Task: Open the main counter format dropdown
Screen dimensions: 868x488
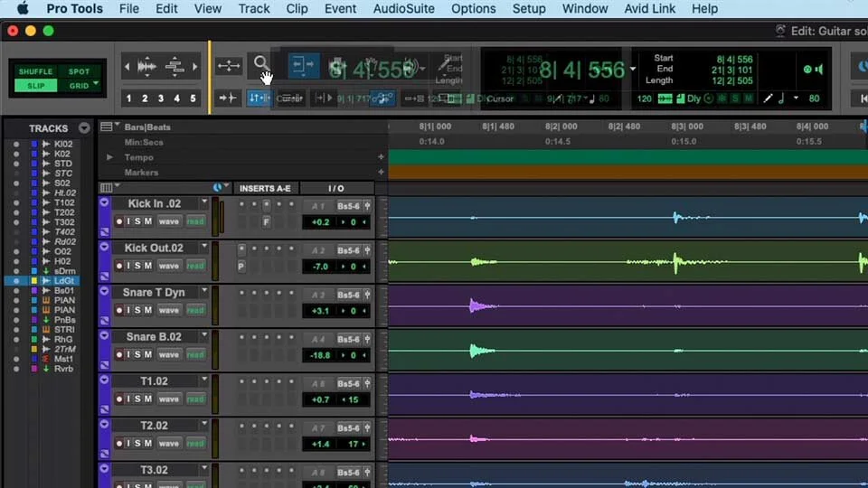Action: coord(633,70)
